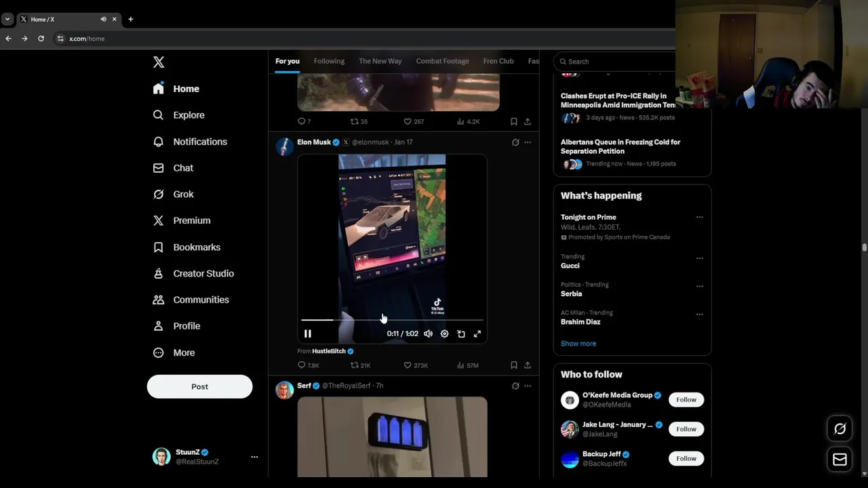Open options for Tonight on Prime
The image size is (868, 488).
(699, 218)
